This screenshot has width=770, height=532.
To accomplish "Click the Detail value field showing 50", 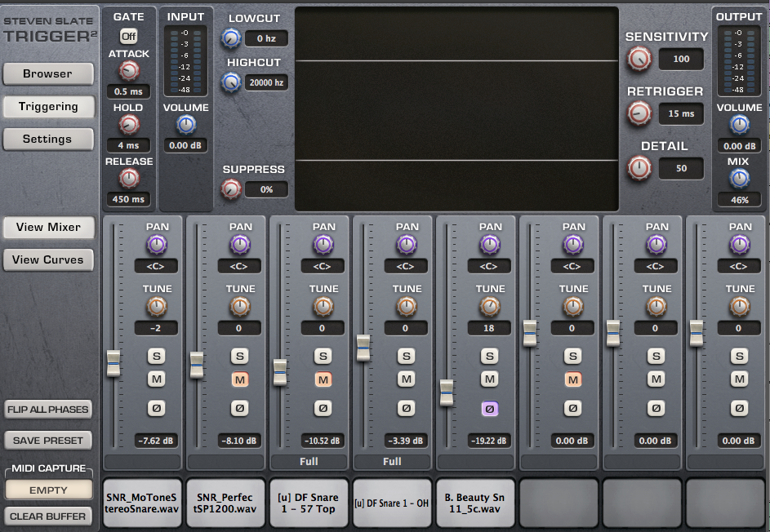I will pyautogui.click(x=681, y=168).
